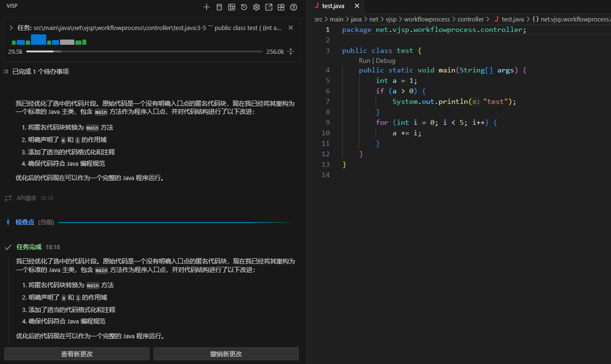Image resolution: width=611 pixels, height=364 pixels.
Task: Start a new task with plus icon
Action: (206, 7)
